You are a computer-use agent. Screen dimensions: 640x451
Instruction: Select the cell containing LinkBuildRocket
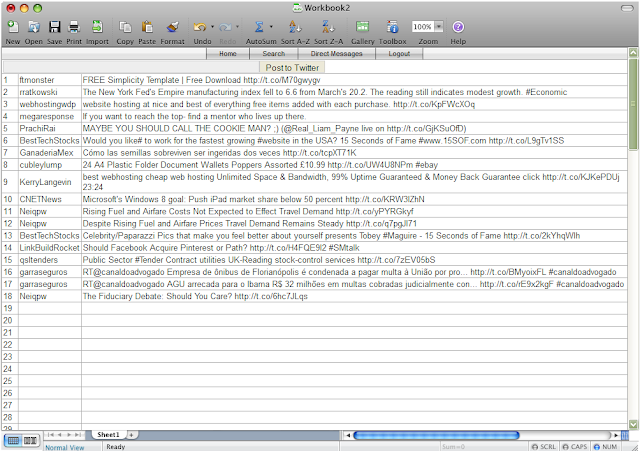coord(50,248)
